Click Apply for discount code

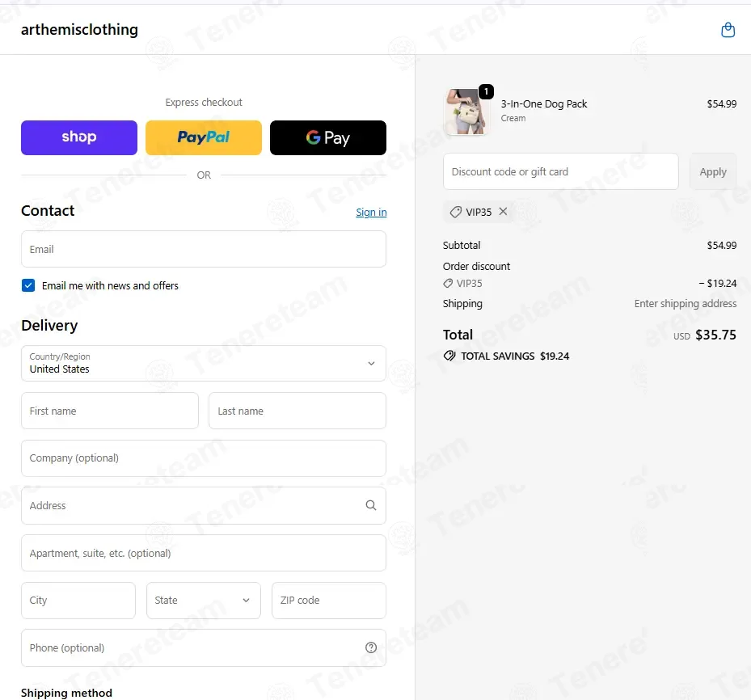[x=713, y=171]
